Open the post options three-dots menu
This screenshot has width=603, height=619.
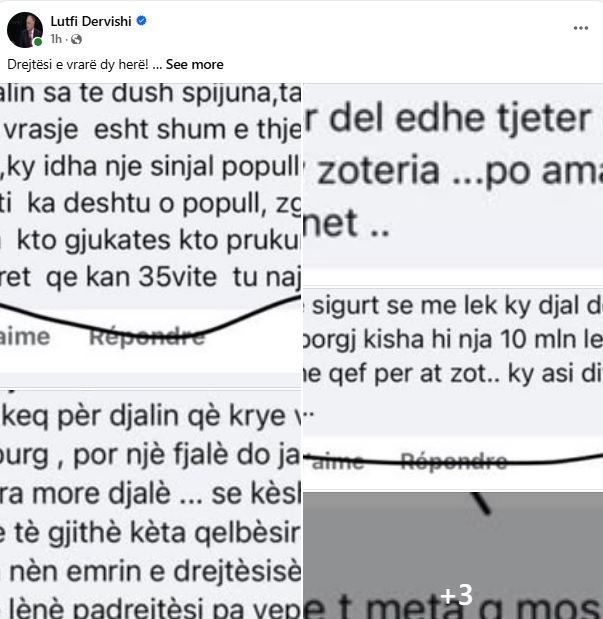click(x=580, y=28)
